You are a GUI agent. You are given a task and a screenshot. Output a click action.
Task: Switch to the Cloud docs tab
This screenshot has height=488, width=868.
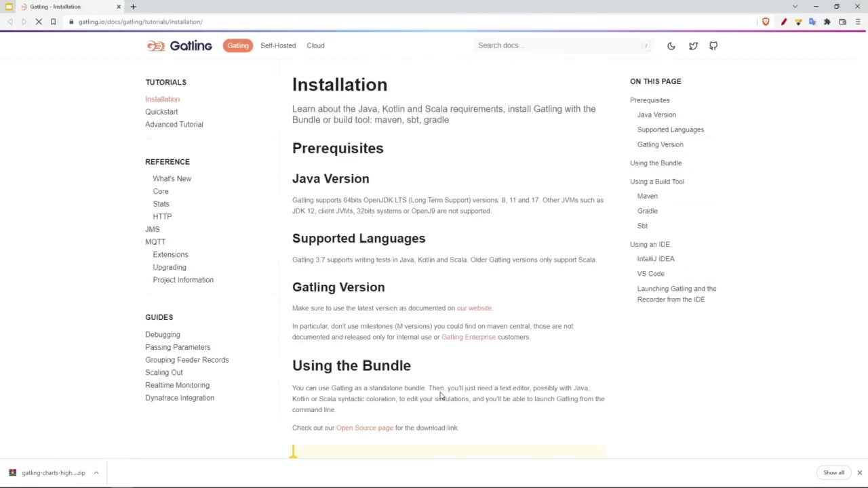click(315, 45)
